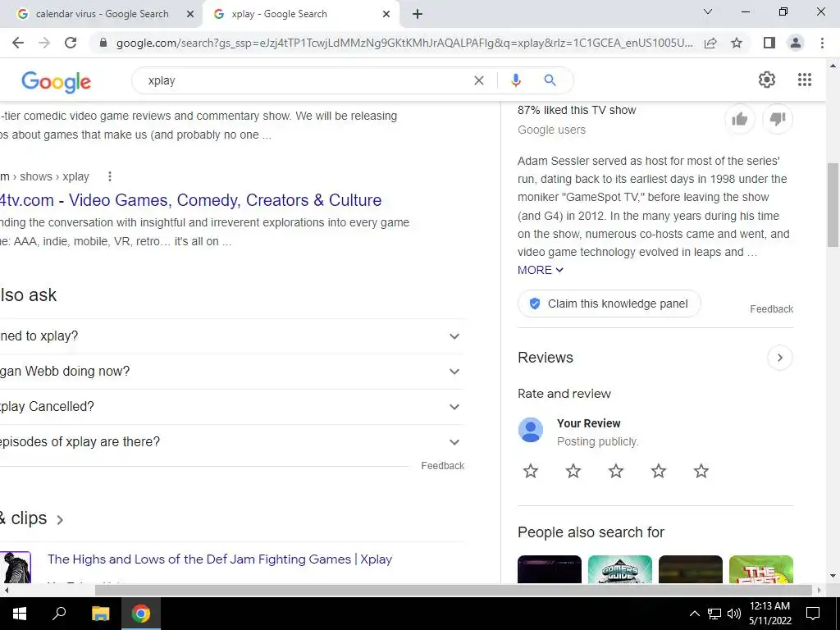Show hidden system tray icons
Screen dimensions: 840x630
tap(694, 614)
